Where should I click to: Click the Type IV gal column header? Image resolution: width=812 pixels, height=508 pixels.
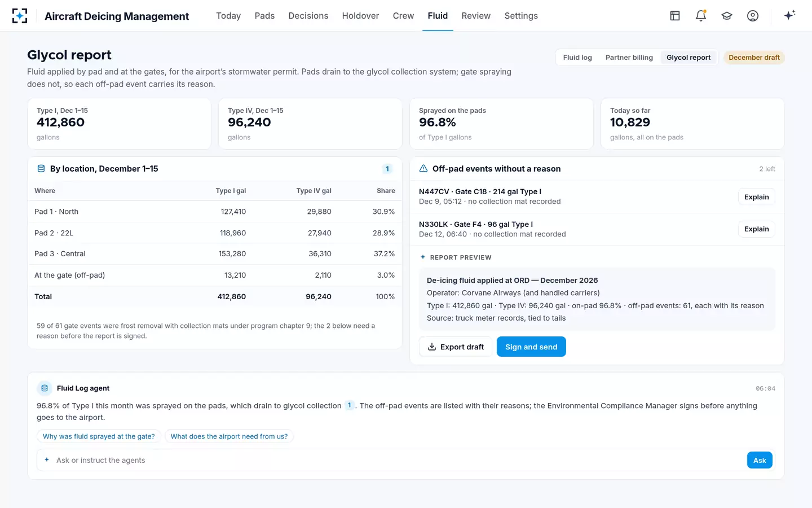(x=314, y=191)
